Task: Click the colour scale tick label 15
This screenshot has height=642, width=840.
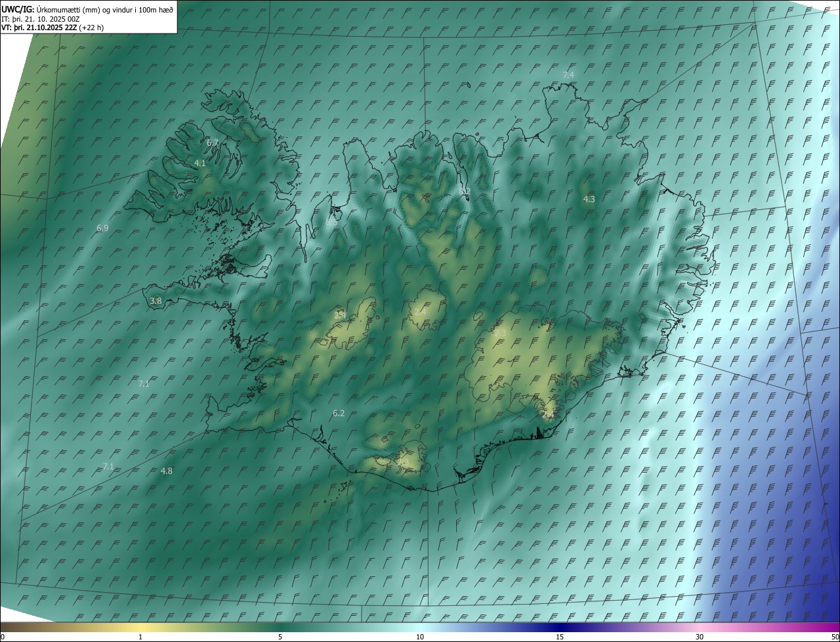Action: (x=560, y=637)
